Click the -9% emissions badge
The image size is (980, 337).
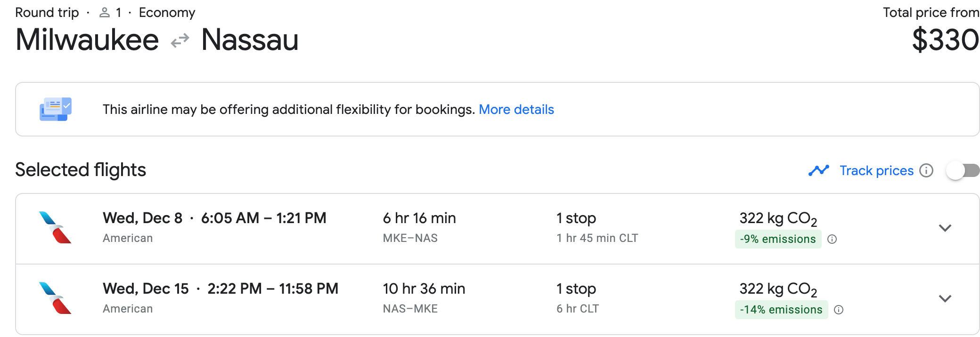point(777,239)
